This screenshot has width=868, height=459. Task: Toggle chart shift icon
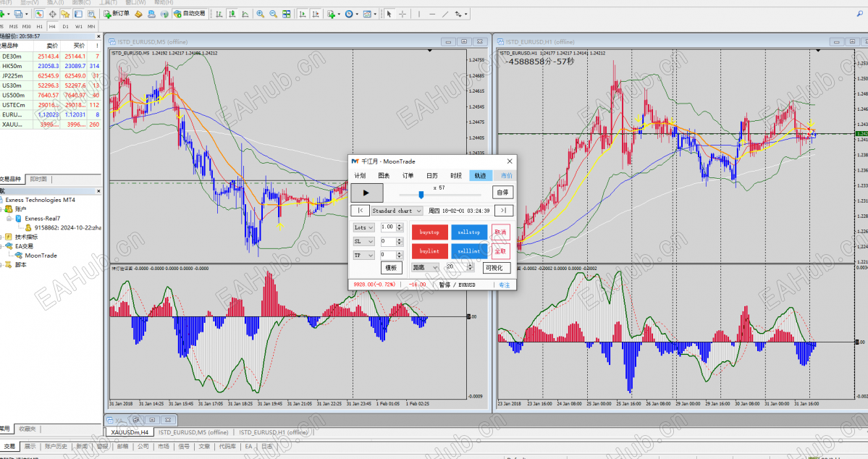(316, 14)
